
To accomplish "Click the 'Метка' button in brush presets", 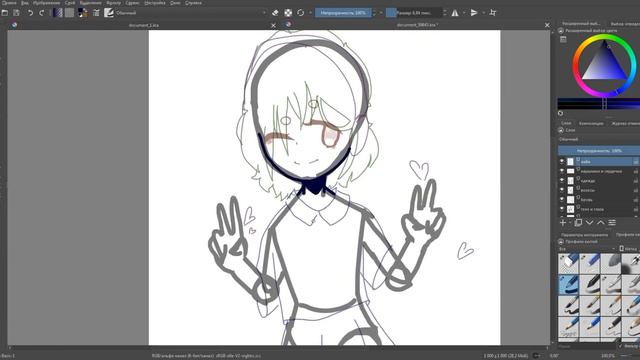I will (629, 249).
